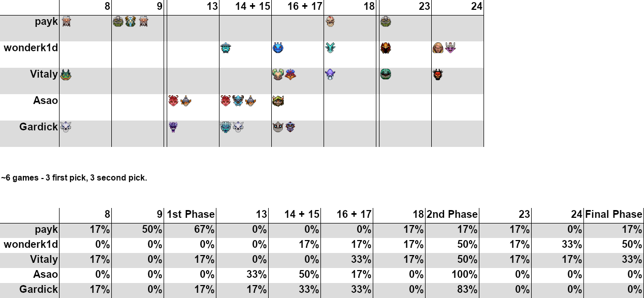Click the purple horned icon next to Invoker
Image resolution: width=644 pixels, height=298 pixels.
(450, 48)
